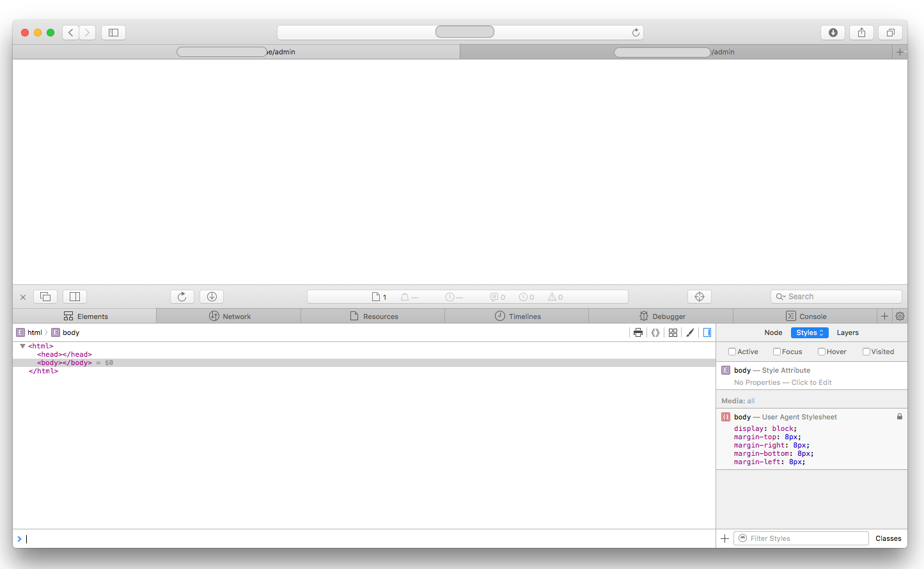Dock inspector to the side
This screenshot has height=569, width=924.
75,297
